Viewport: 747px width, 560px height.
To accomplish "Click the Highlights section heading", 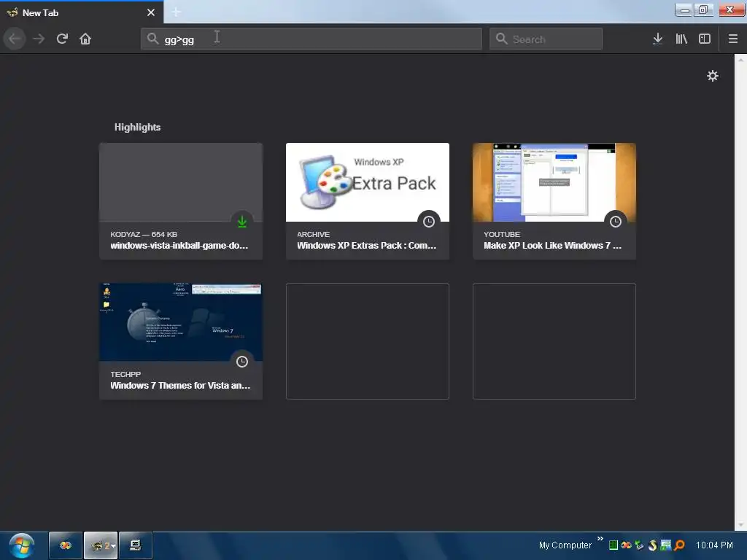I will pos(137,127).
